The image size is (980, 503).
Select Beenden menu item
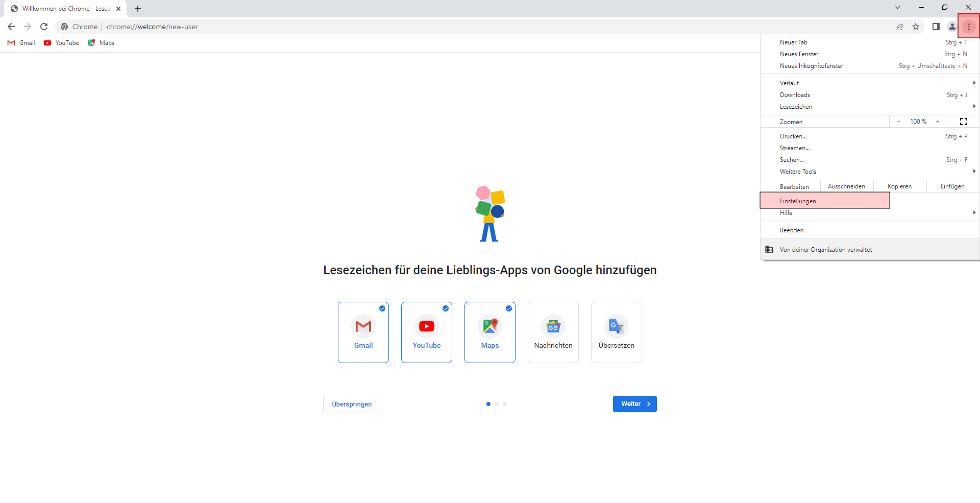(870, 230)
